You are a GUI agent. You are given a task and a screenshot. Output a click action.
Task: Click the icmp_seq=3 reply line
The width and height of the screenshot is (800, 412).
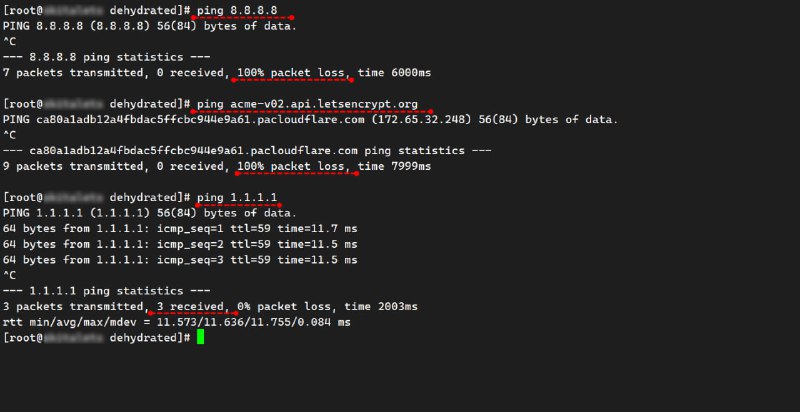[180, 260]
